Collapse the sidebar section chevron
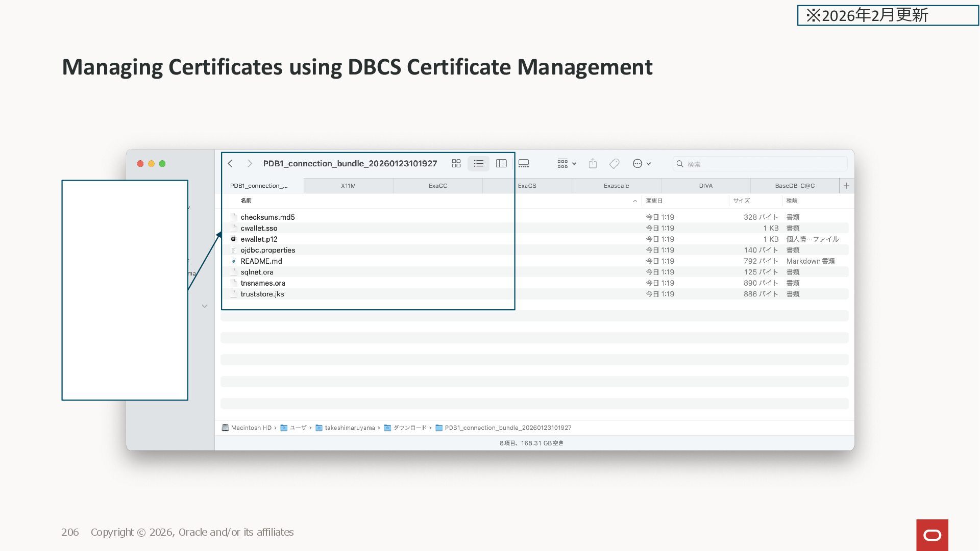Screen dimensions: 980x551 [205, 306]
